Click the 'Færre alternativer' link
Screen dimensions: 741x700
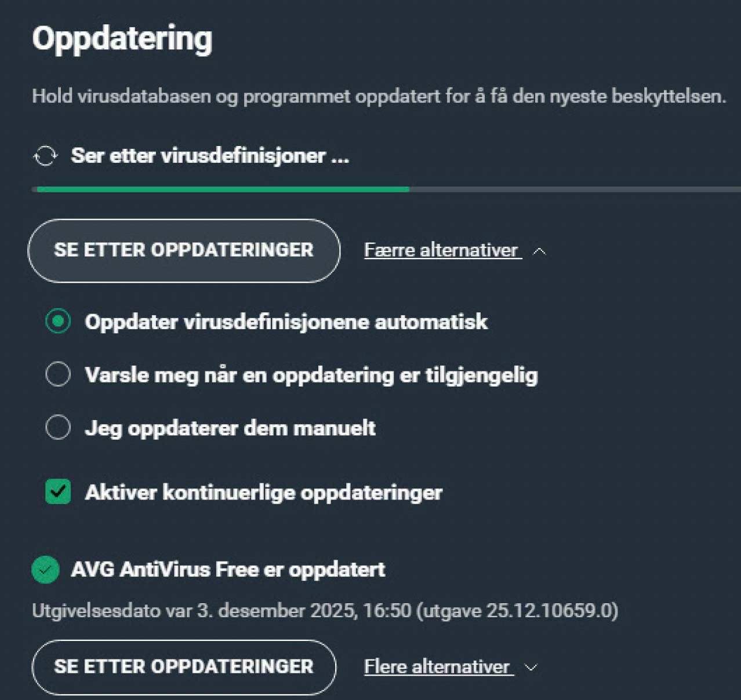[441, 250]
